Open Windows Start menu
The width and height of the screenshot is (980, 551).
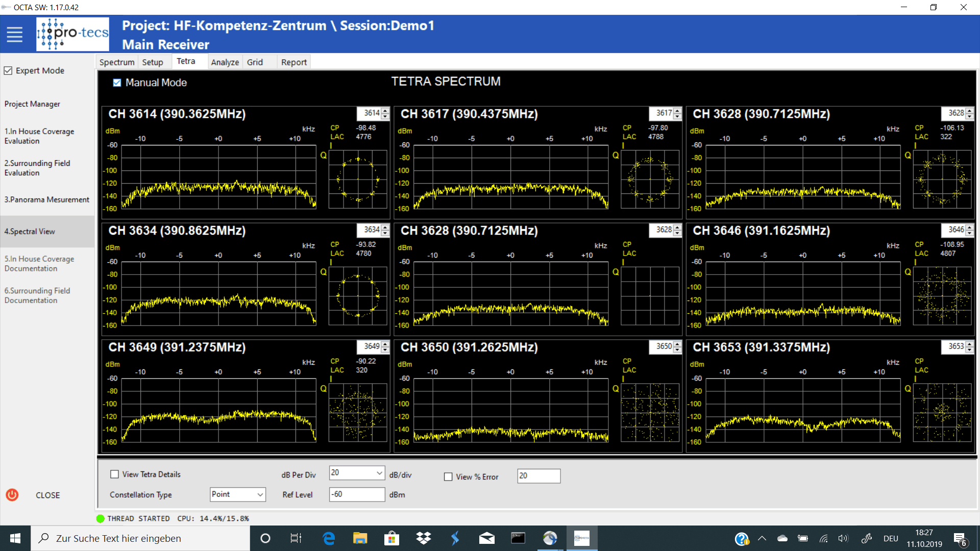point(15,538)
